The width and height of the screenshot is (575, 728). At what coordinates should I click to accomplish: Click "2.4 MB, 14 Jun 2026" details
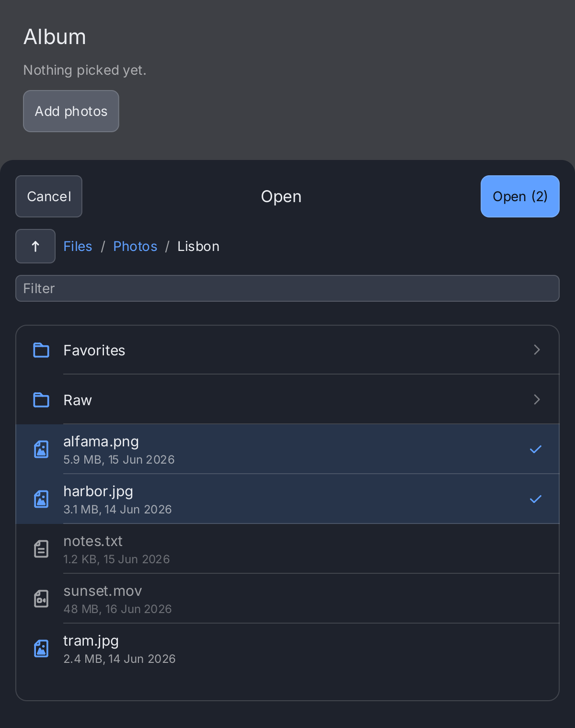[x=119, y=659]
